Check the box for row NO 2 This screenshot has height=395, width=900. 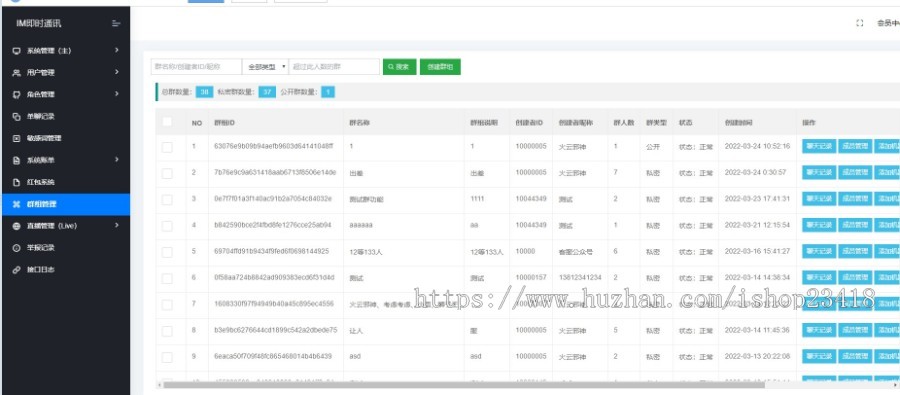coord(167,173)
